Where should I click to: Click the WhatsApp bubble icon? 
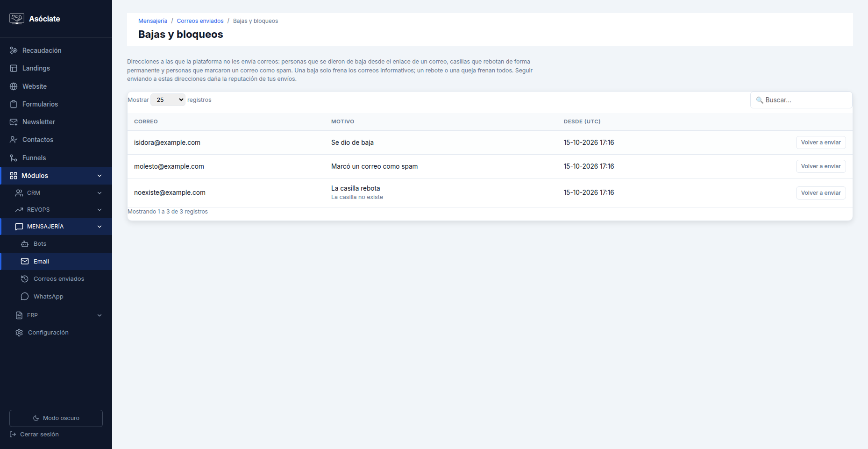point(25,297)
